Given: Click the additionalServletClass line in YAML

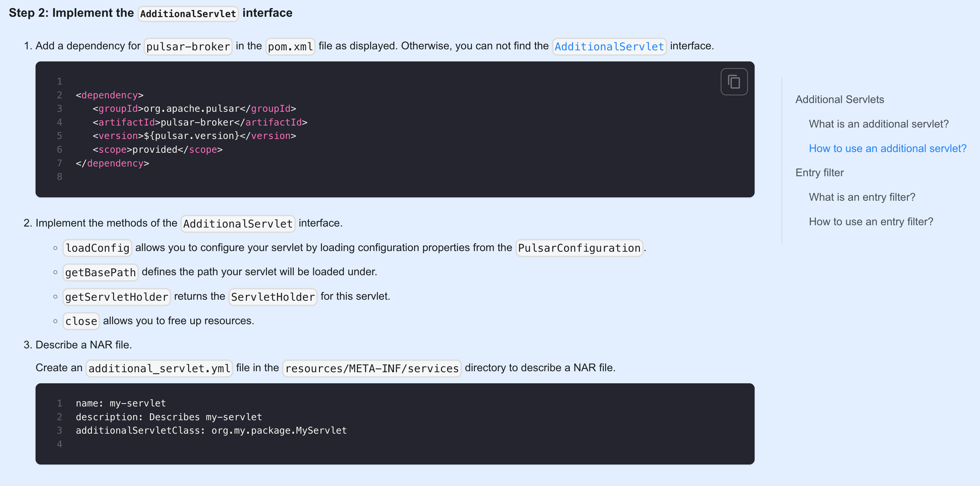Looking at the screenshot, I should (x=211, y=430).
